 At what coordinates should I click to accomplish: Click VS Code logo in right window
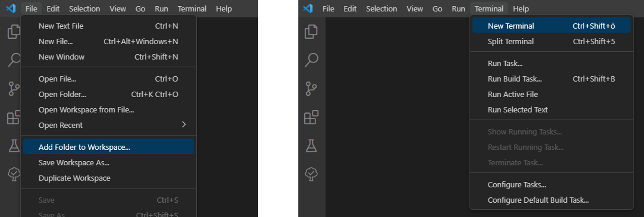[x=308, y=8]
